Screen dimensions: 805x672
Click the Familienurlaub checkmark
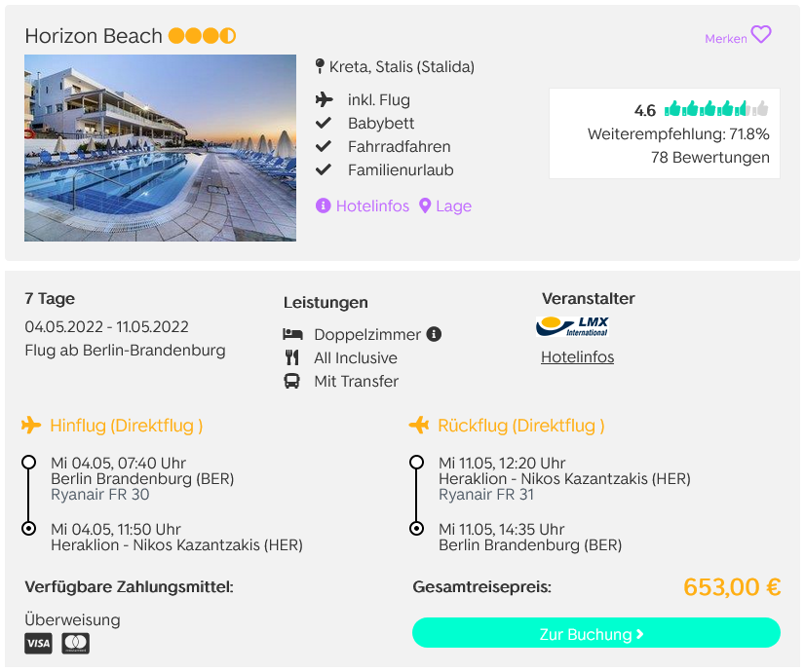(323, 169)
